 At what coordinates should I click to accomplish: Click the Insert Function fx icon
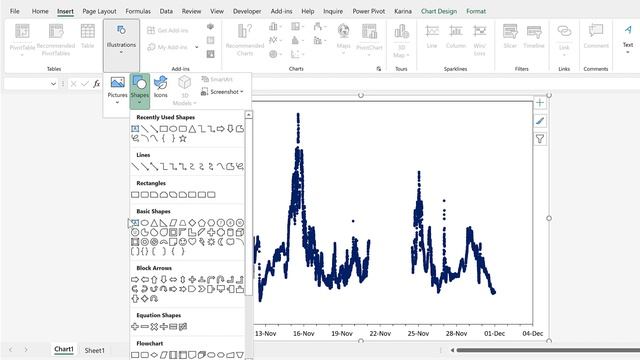[97, 84]
